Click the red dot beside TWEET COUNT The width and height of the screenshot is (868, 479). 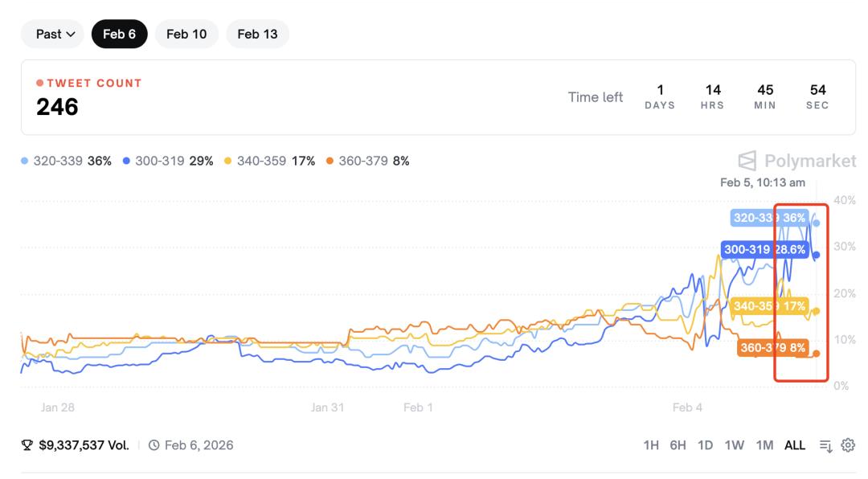tap(40, 84)
